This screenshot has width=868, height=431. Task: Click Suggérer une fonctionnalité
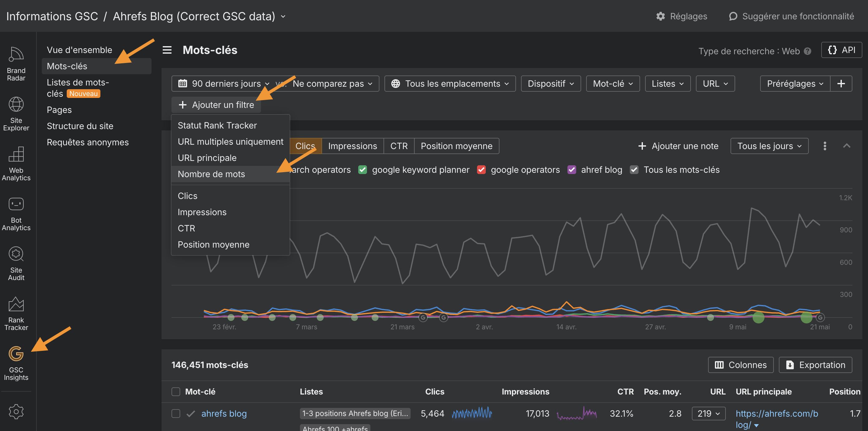[791, 16]
